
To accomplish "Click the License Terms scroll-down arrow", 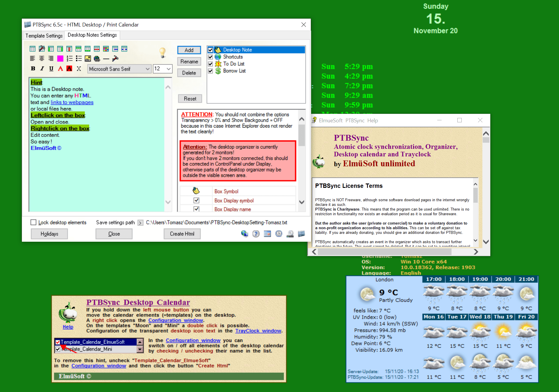I will point(475,240).
